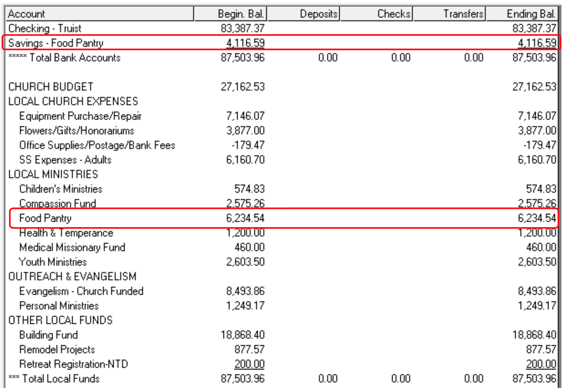
Task: Select the Compassion Fund row
Action: (x=58, y=203)
